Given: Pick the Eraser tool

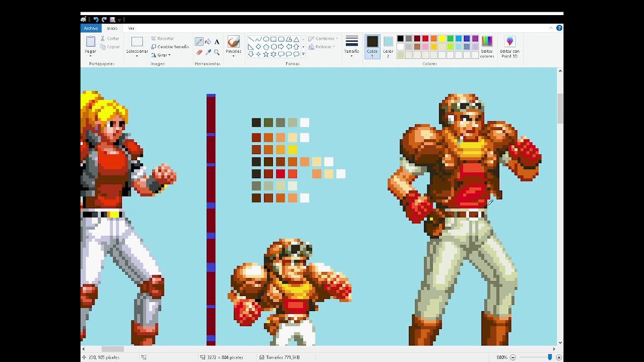Looking at the screenshot, I should [x=199, y=52].
